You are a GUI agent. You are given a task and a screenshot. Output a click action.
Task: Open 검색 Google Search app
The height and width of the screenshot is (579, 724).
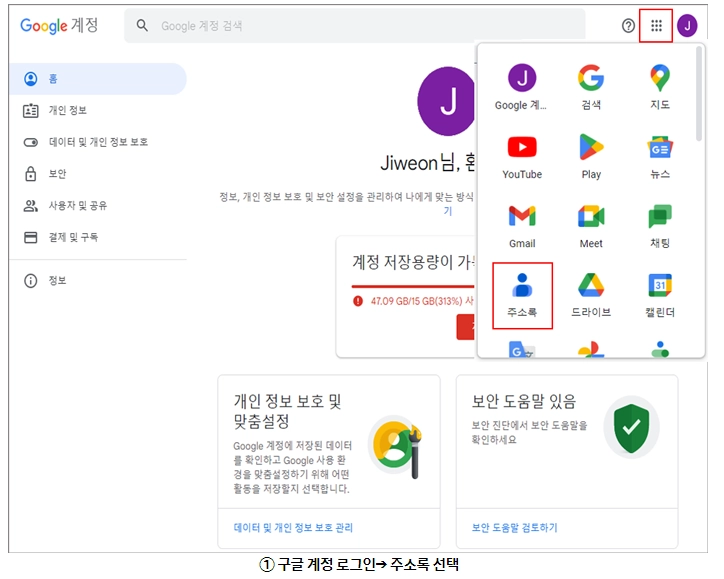click(591, 87)
